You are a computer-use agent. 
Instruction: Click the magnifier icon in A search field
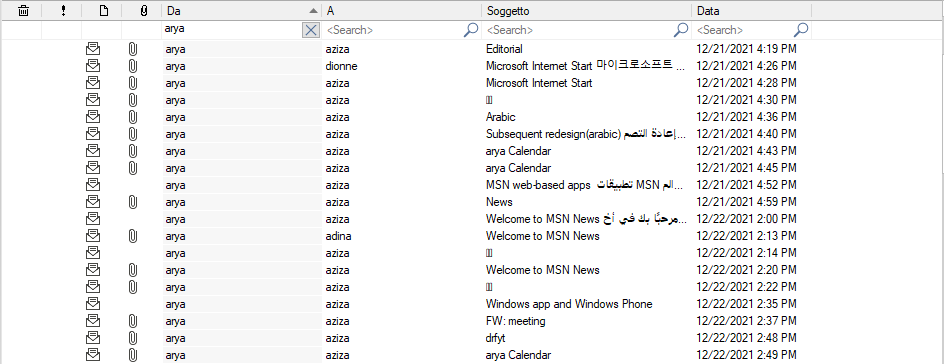click(x=471, y=29)
